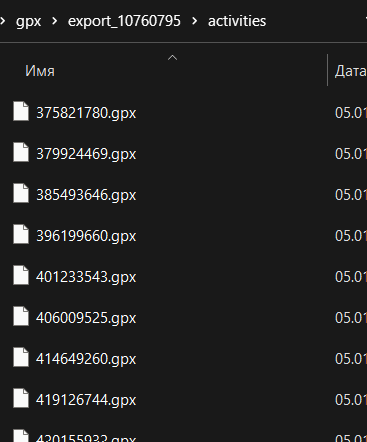Toggle sort order arrow above Имя column
The width and height of the screenshot is (367, 442).
tap(172, 58)
